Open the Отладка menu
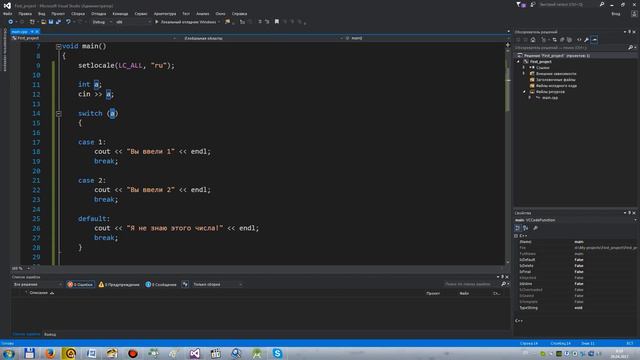 (x=98, y=13)
